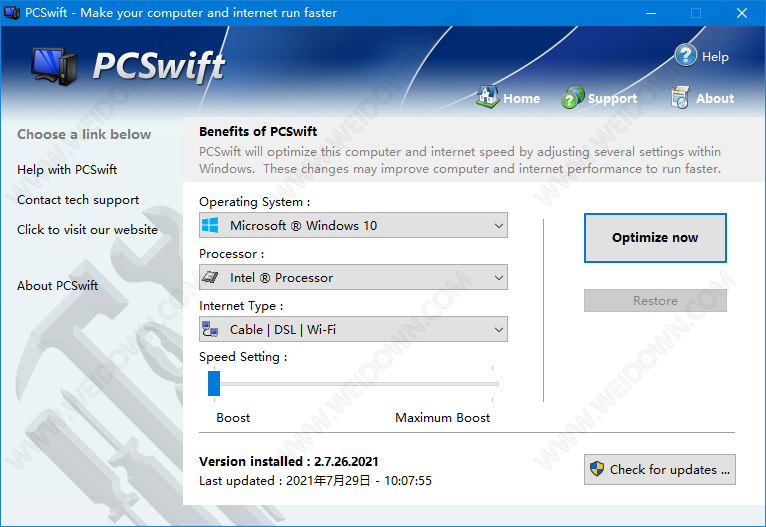This screenshot has width=766, height=527.
Task: Click the Windows logo in Operating System box
Action: (210, 225)
